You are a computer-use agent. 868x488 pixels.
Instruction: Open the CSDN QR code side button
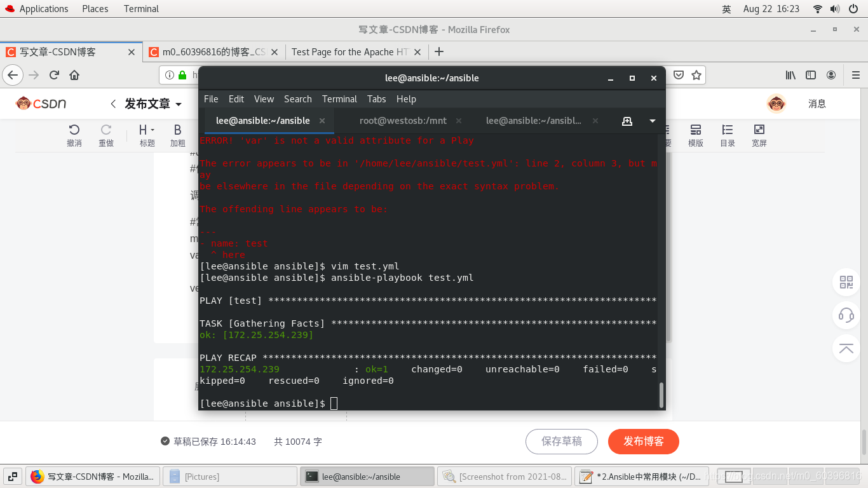pos(846,282)
